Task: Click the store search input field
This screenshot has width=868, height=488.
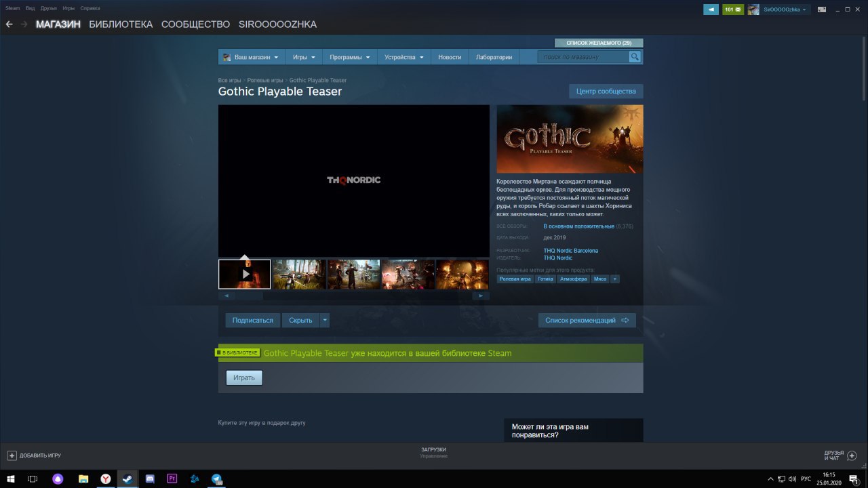Action: [x=583, y=57]
